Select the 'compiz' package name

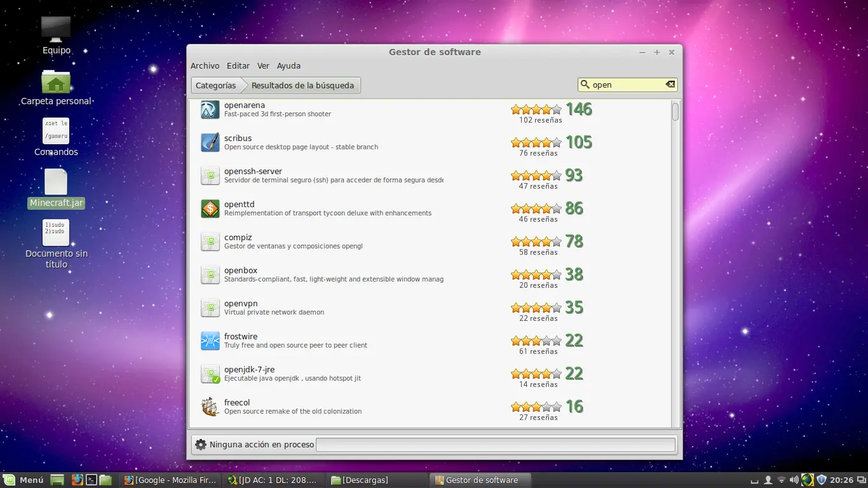coord(238,238)
